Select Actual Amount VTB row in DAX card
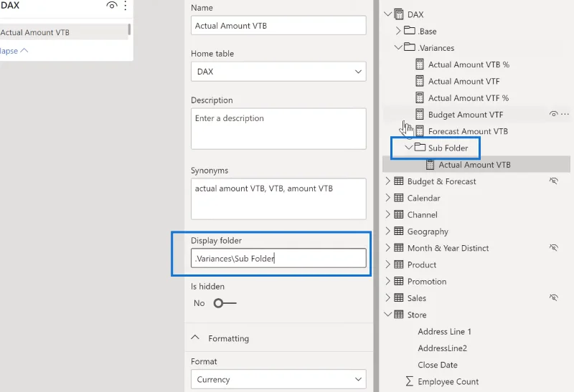This screenshot has height=392, width=574. [x=63, y=32]
